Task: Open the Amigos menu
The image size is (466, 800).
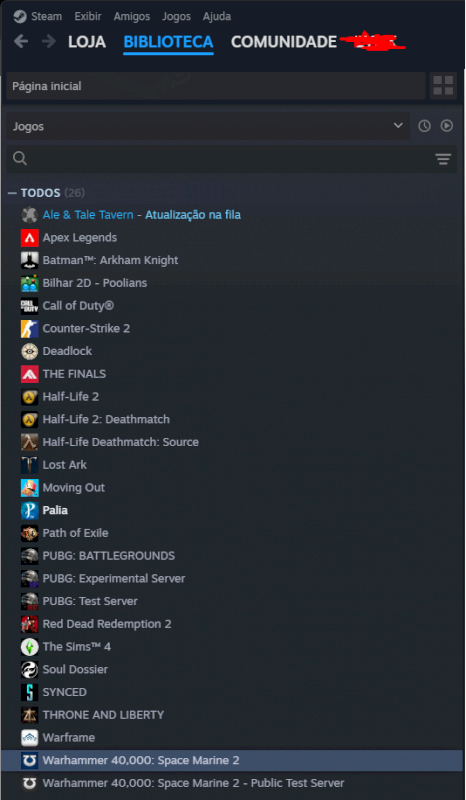Action: [x=132, y=16]
